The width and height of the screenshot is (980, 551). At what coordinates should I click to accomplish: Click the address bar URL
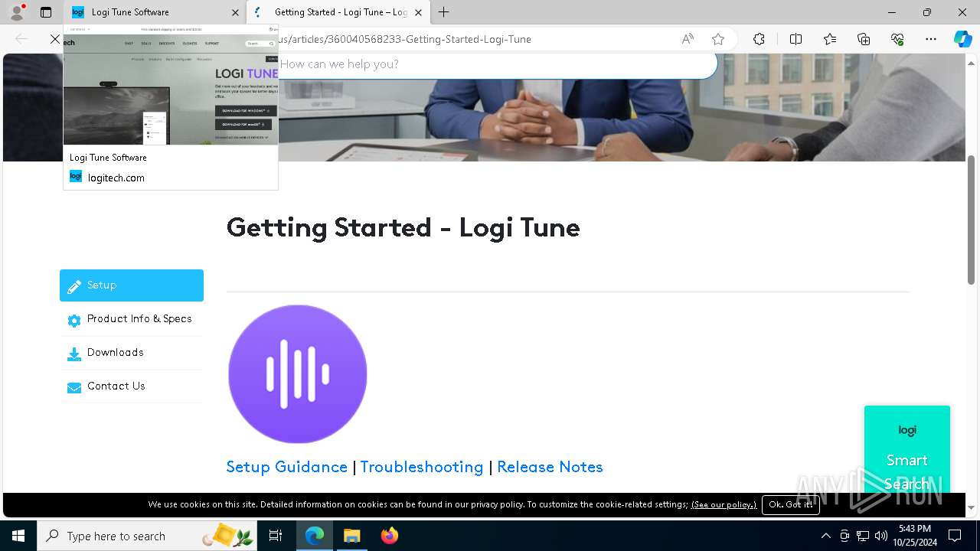pyautogui.click(x=404, y=39)
